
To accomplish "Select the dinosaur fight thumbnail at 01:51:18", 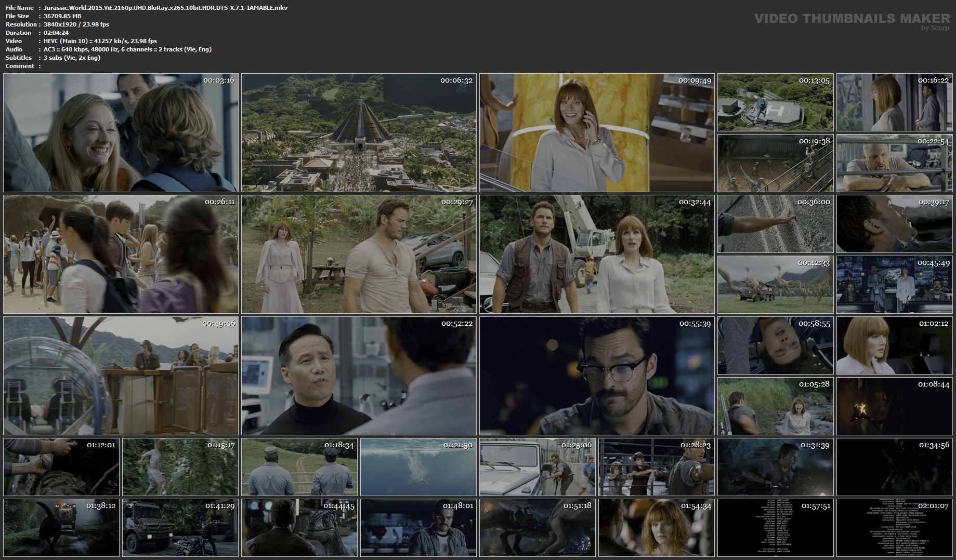I will [538, 528].
